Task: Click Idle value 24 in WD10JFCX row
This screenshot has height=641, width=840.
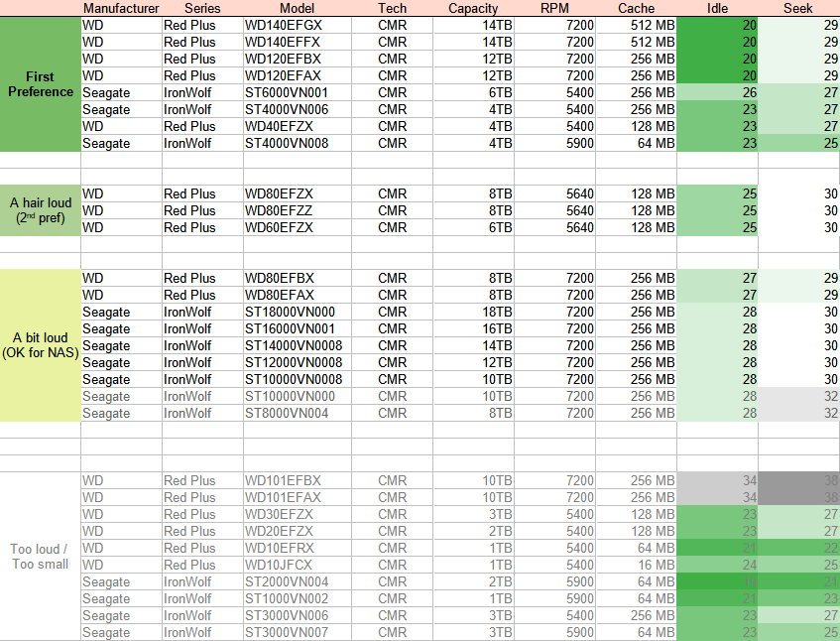Action: tap(717, 565)
